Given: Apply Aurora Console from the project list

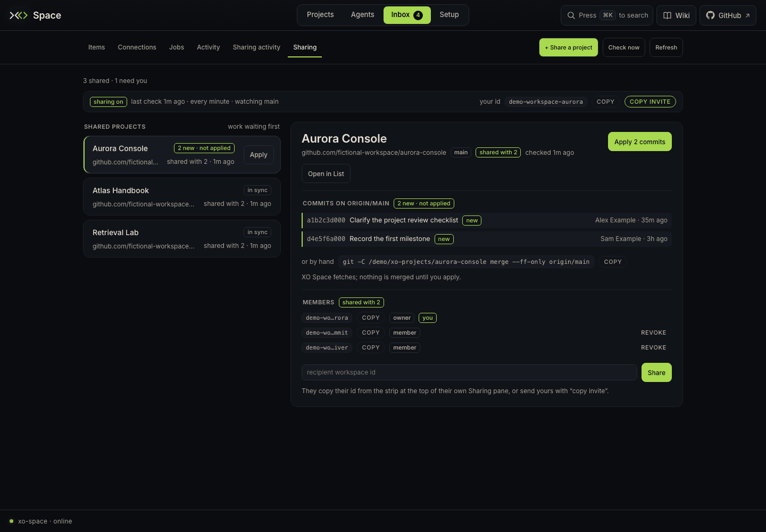Looking at the screenshot, I should click(259, 155).
